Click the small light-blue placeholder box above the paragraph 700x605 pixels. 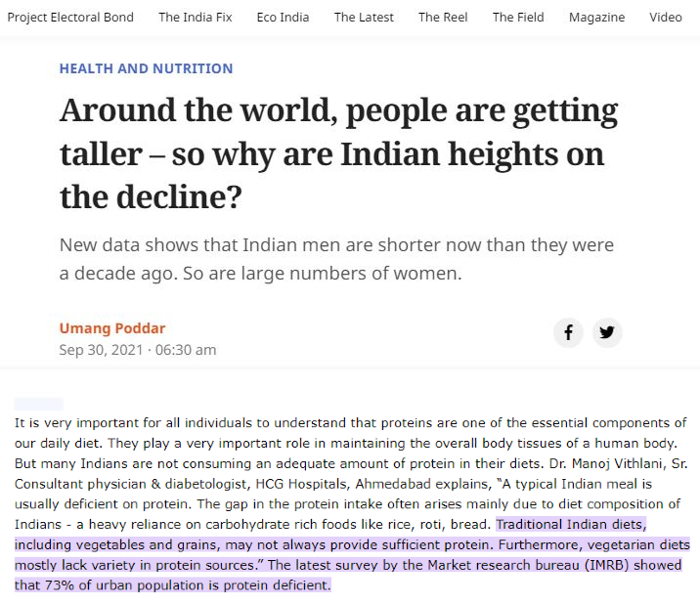(39, 404)
